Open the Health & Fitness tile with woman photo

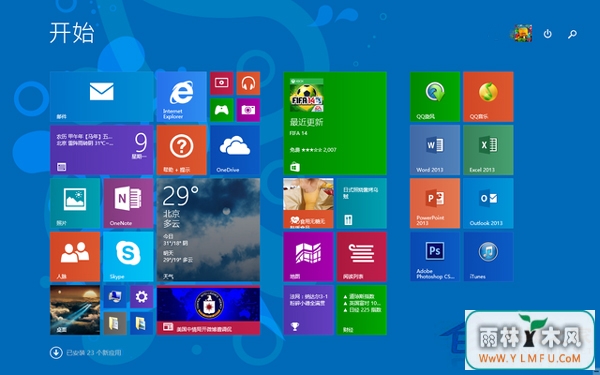coord(308,203)
